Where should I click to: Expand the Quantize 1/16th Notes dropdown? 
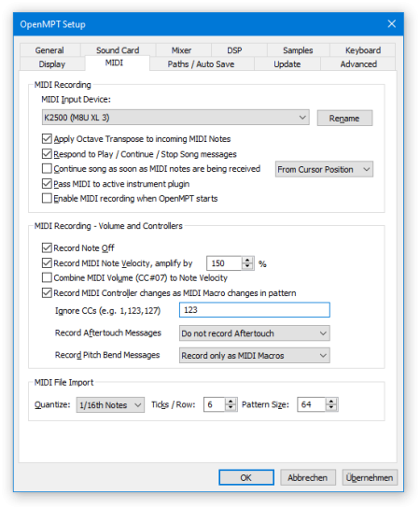pyautogui.click(x=110, y=404)
